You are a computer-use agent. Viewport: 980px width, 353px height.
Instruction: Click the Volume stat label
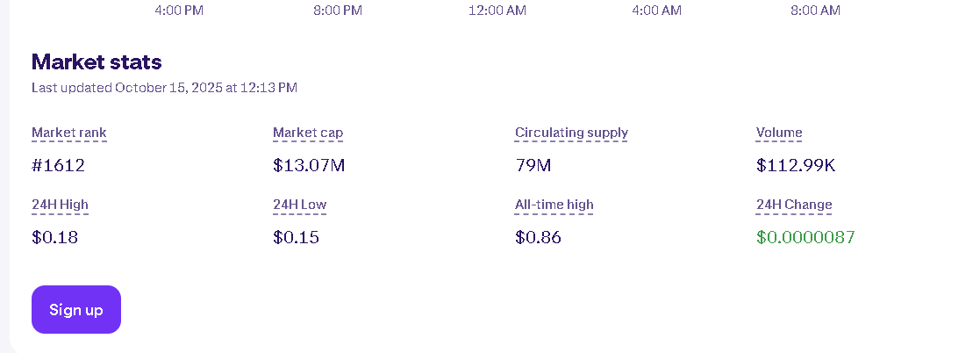(x=779, y=133)
